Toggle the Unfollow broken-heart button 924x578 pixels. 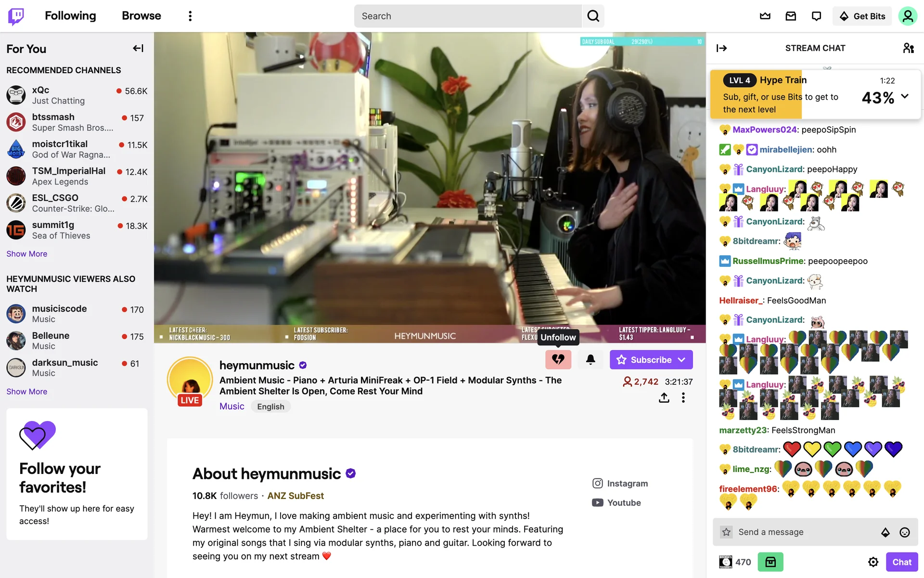coord(558,360)
